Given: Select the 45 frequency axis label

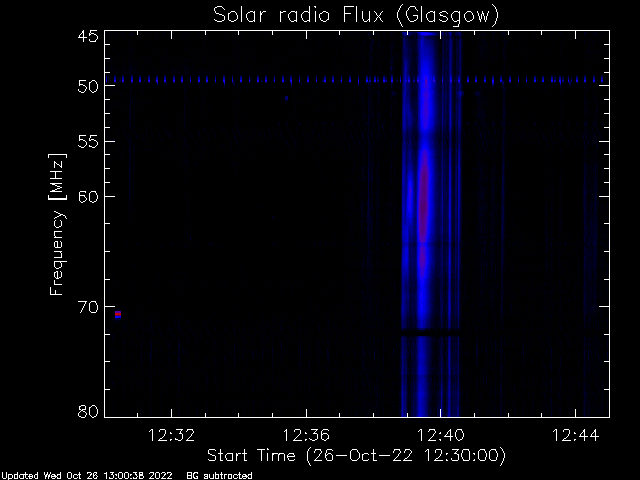Looking at the screenshot, I should (88, 36).
